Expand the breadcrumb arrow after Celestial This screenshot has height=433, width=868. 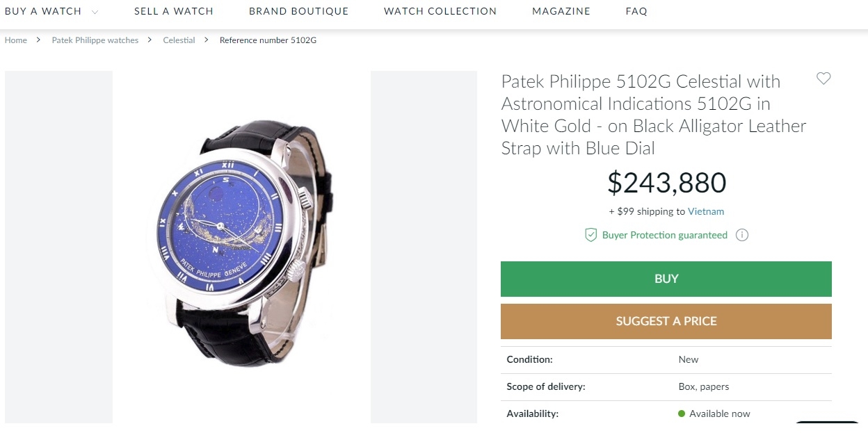(204, 40)
